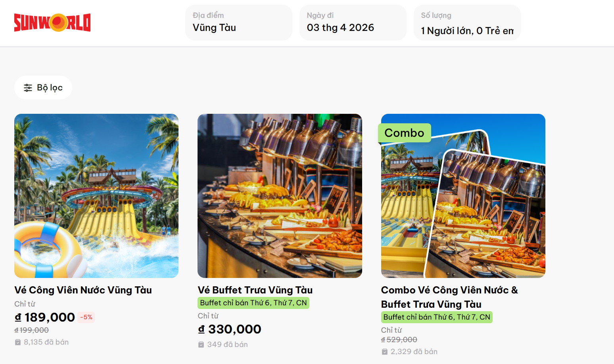This screenshot has width=614, height=364.
Task: Click the 330,000 price on buffet ticket
Action: (x=230, y=329)
